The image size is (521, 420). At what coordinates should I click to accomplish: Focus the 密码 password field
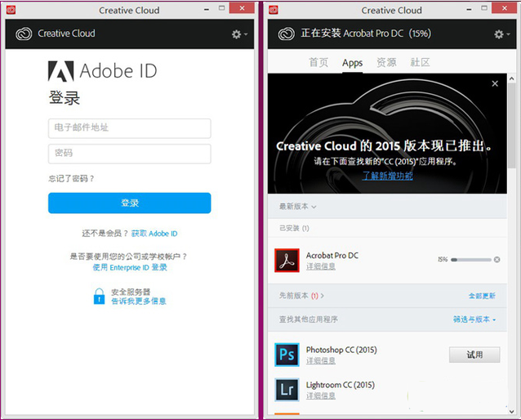tap(130, 154)
